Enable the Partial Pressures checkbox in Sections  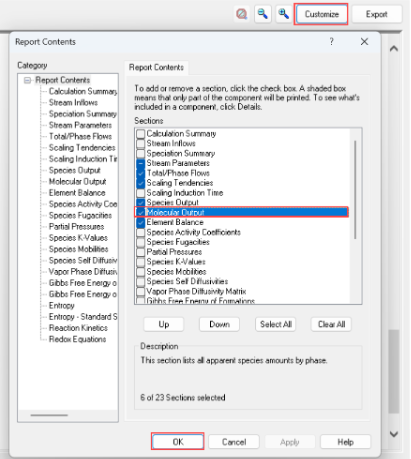pos(141,252)
